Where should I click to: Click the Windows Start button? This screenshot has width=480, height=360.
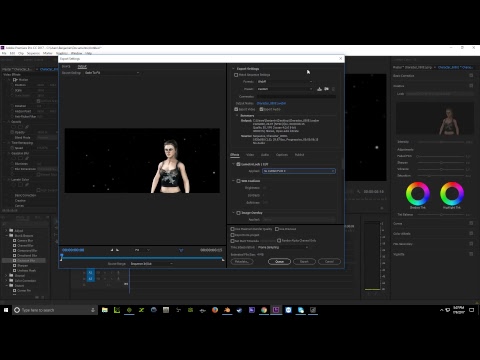coord(6,310)
